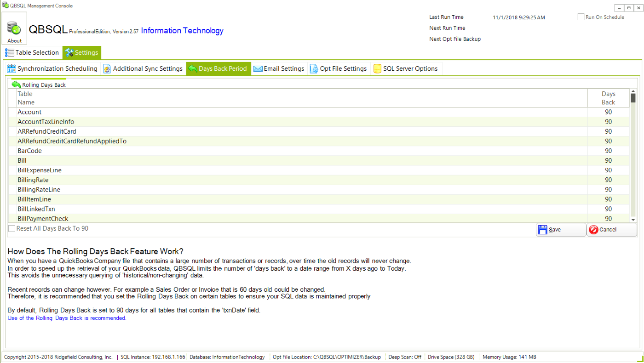The image size is (644, 363).
Task: Click the Days Back Period green arrow icon
Action: point(193,69)
